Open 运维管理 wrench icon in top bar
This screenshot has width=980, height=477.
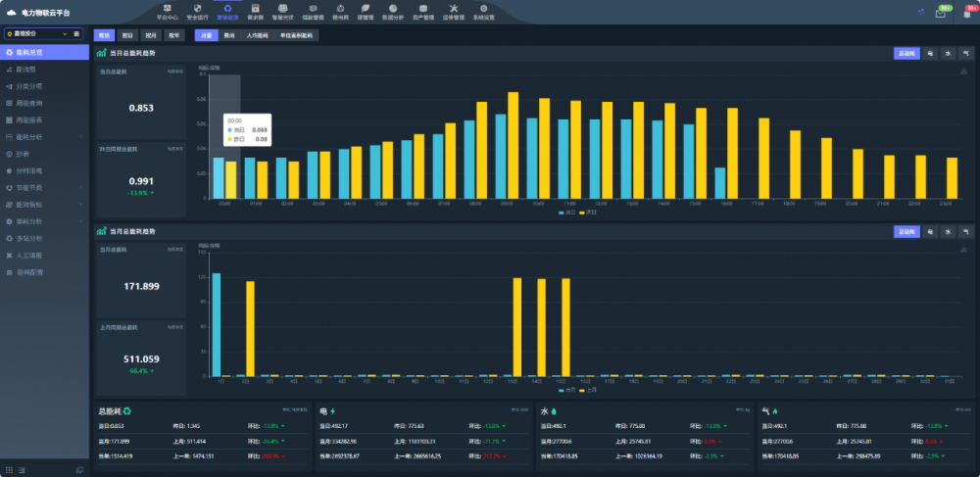[453, 12]
